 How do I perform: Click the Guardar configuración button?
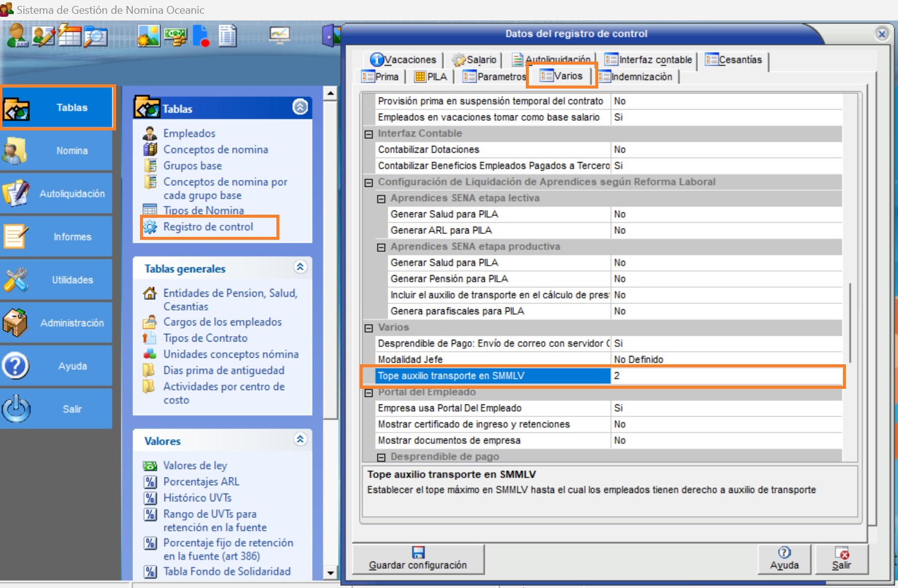pos(418,559)
